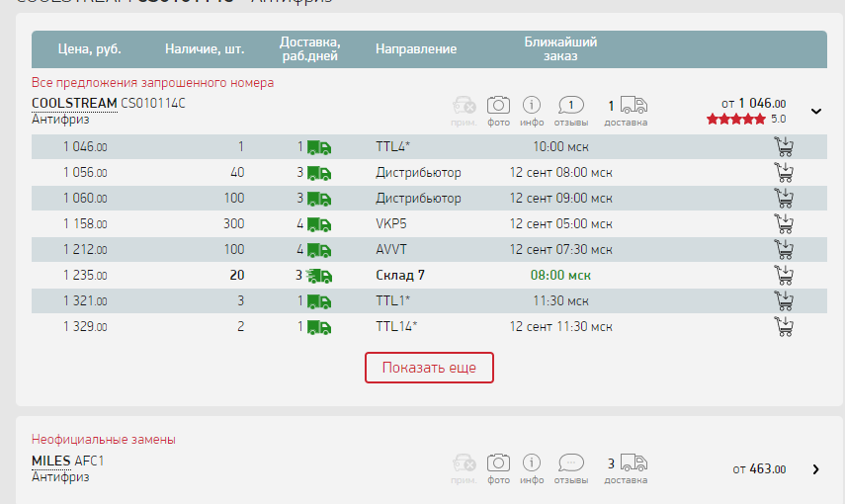Click the Ближайший заказ column header
This screenshot has width=845, height=504.
560,49
